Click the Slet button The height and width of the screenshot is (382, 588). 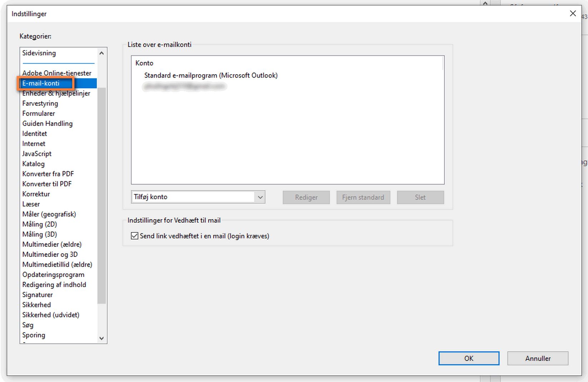point(420,197)
